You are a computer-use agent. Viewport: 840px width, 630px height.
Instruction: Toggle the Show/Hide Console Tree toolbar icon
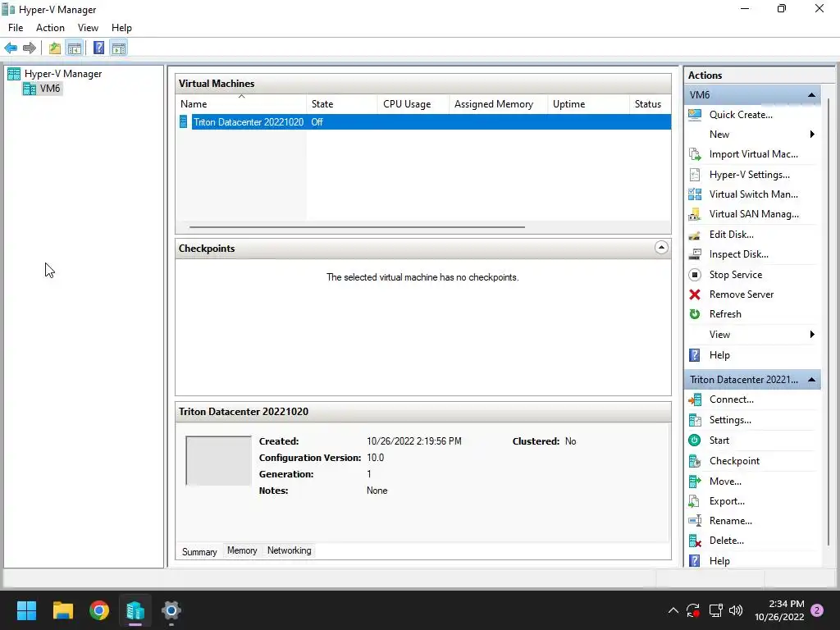(75, 48)
